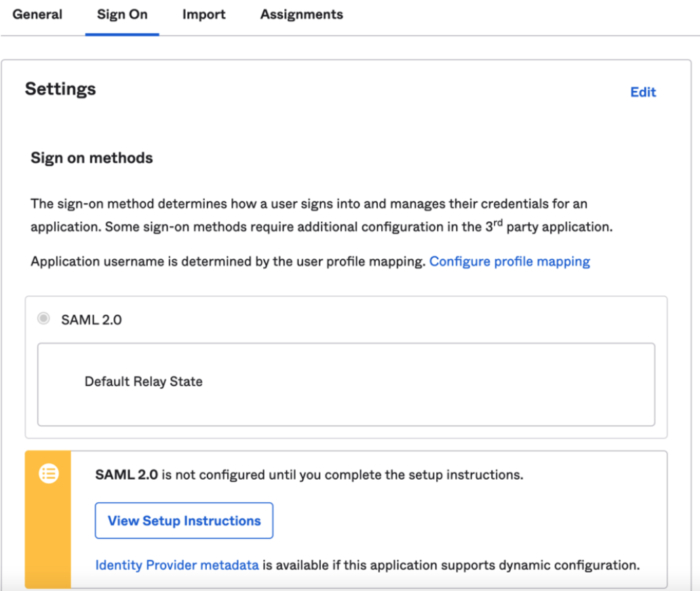Screen dimensions: 700x591
Task: Open the General tab
Action: 37,14
